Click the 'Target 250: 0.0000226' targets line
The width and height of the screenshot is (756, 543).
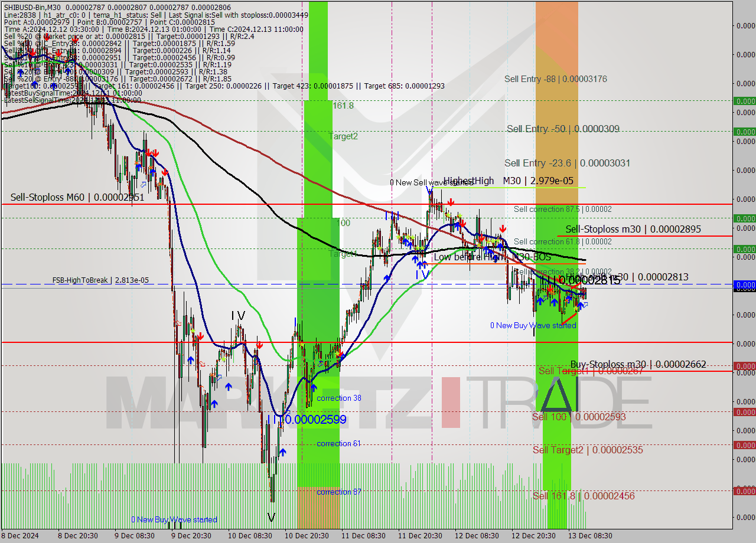pyautogui.click(x=226, y=86)
